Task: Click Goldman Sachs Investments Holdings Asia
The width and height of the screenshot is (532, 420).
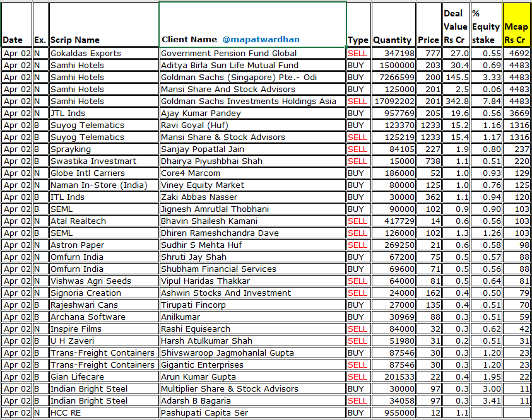Action: (x=252, y=101)
